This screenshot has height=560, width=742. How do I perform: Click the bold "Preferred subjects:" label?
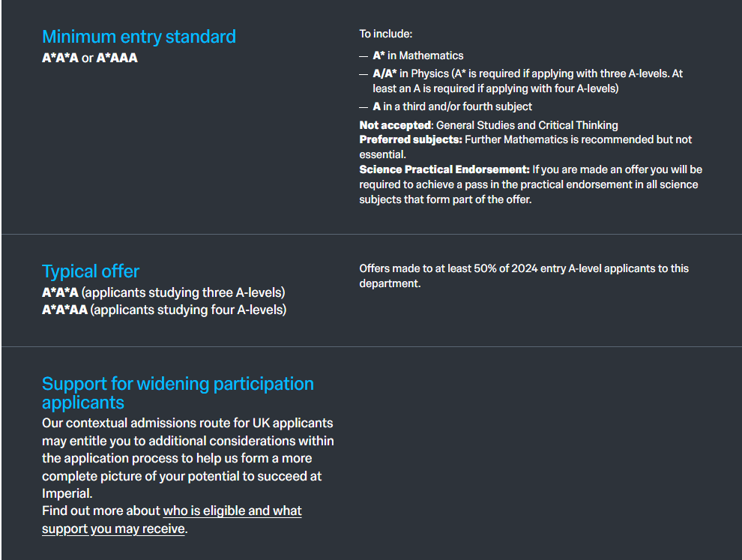coord(411,139)
